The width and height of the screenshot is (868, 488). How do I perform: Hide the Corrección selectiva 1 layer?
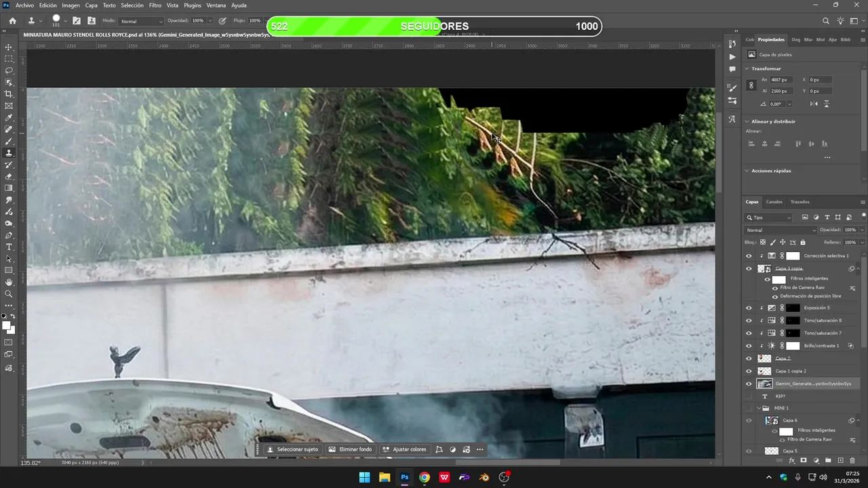pyautogui.click(x=749, y=256)
